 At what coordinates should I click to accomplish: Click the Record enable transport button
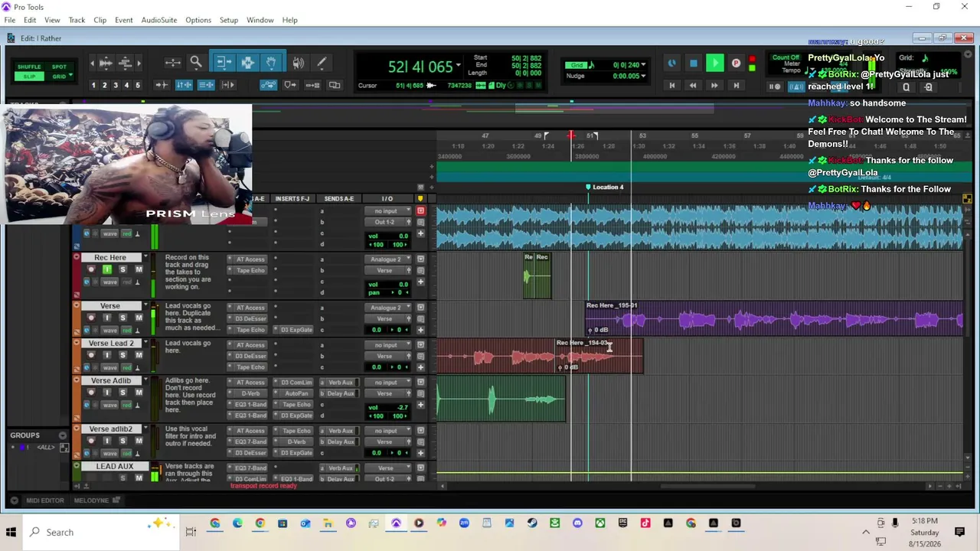pos(737,64)
